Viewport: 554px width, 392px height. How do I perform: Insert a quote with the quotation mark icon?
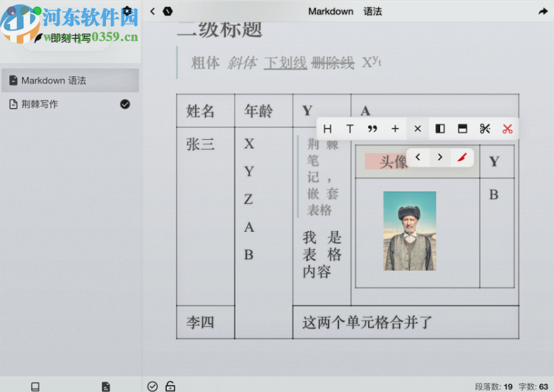coord(372,129)
